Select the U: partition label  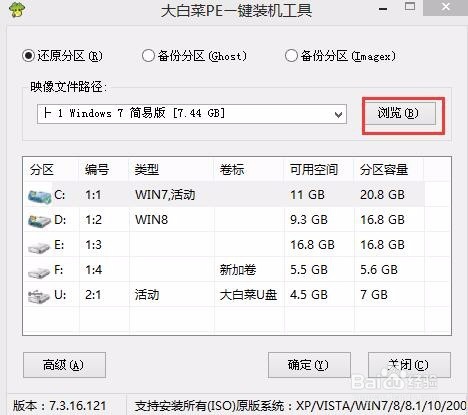[x=60, y=295]
